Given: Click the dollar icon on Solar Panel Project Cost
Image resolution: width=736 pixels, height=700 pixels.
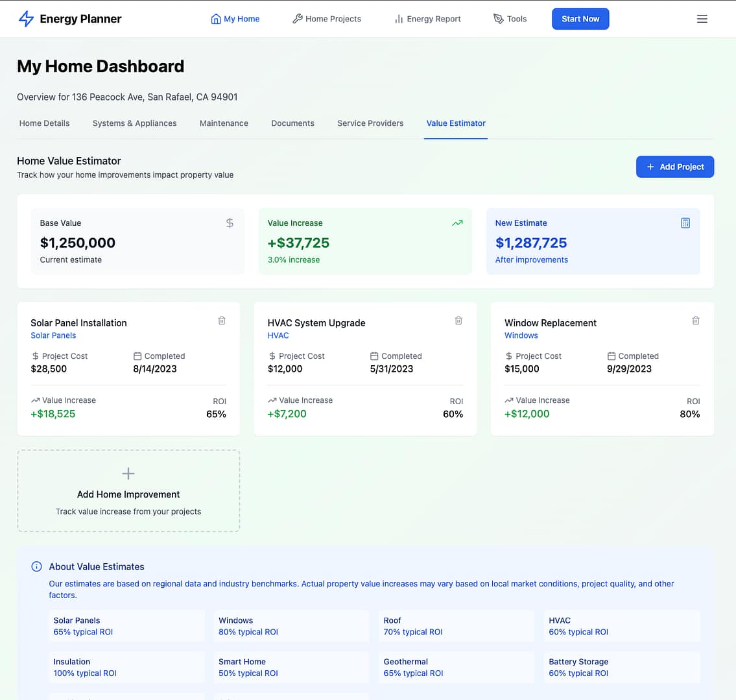Looking at the screenshot, I should [35, 356].
